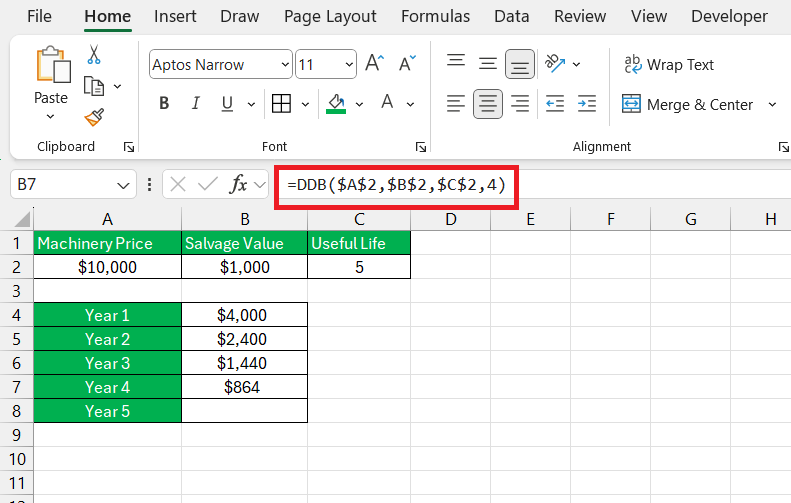The width and height of the screenshot is (791, 503).
Task: Open the Aptos Narrow font dropdown
Action: pos(285,65)
